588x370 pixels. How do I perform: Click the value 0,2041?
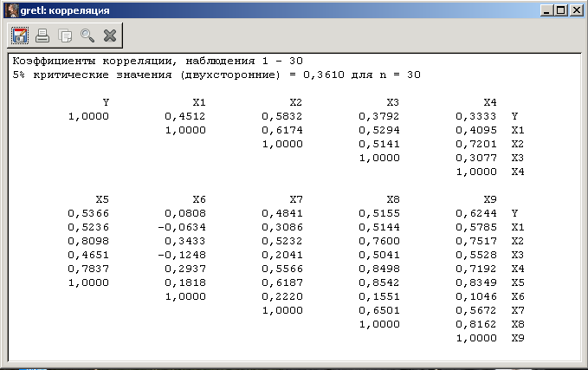[x=282, y=255]
